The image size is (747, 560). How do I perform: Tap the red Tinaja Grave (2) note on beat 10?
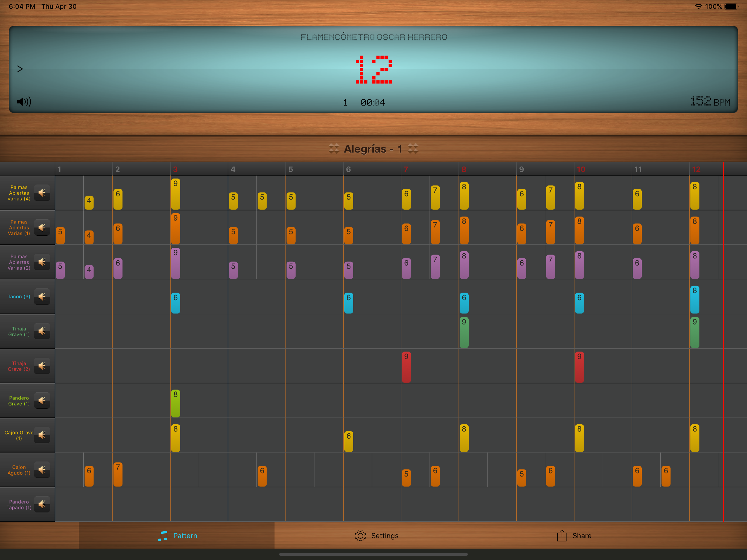click(x=579, y=367)
